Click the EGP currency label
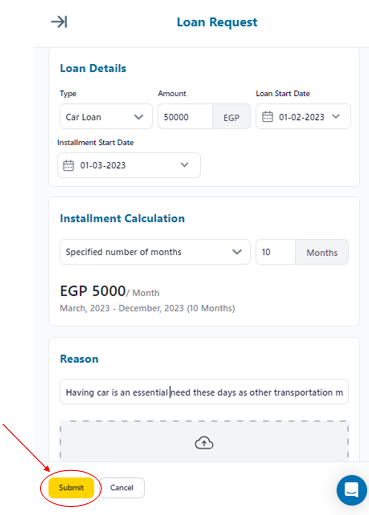Screen dimensions: 369x515 [231, 116]
